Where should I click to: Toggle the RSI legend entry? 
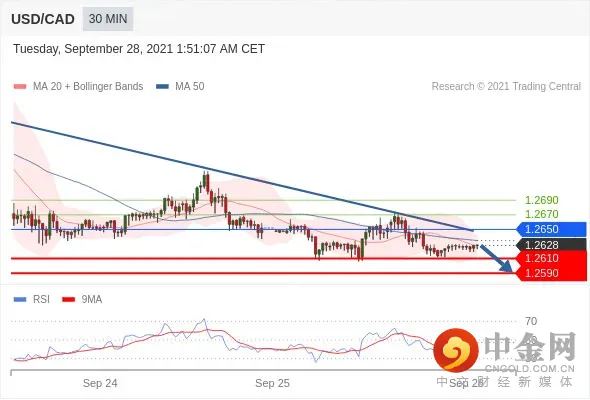point(32,300)
